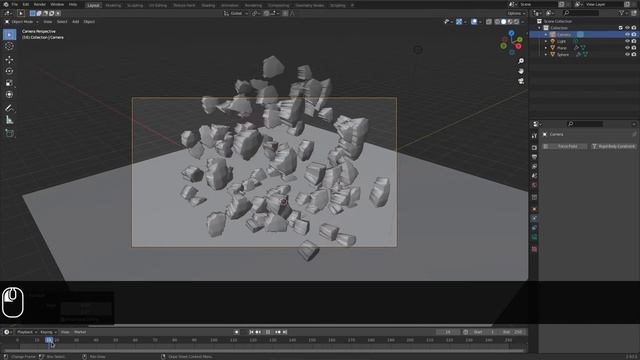Open Scene properties tab
This screenshot has width=640, height=360.
pos(534,176)
